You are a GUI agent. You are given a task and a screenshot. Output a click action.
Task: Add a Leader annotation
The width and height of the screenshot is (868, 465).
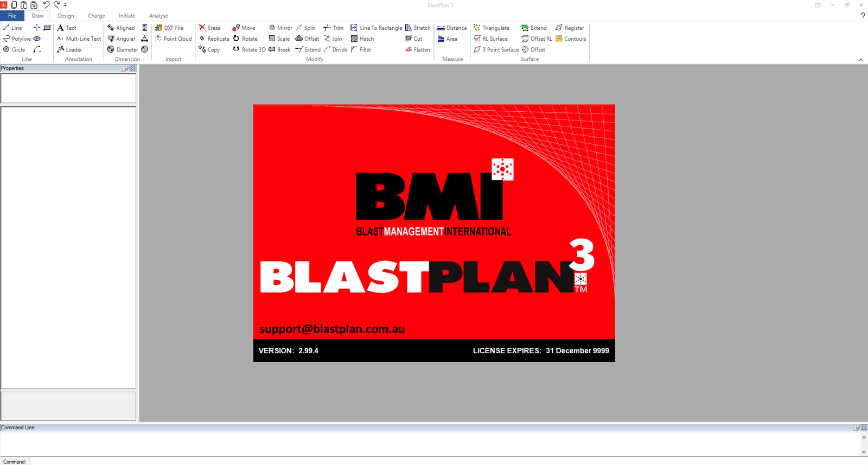[69, 49]
